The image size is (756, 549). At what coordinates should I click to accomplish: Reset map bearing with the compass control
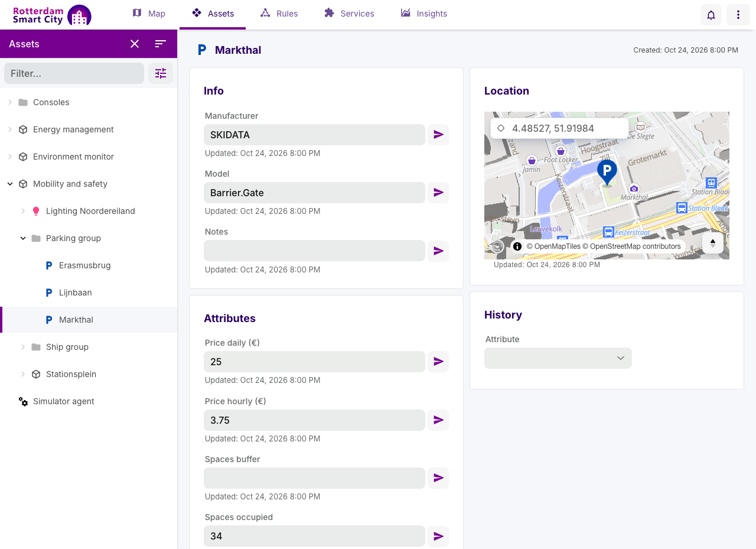(713, 243)
